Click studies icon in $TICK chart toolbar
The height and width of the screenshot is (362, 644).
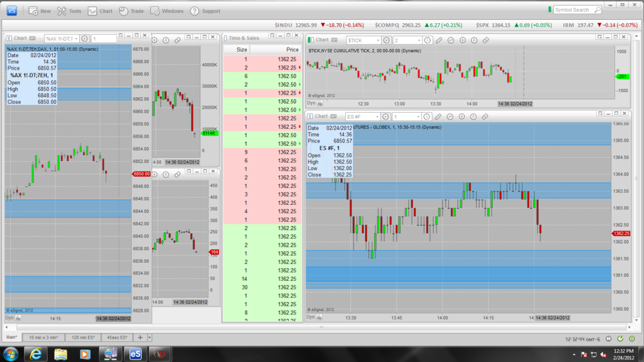(x=451, y=41)
